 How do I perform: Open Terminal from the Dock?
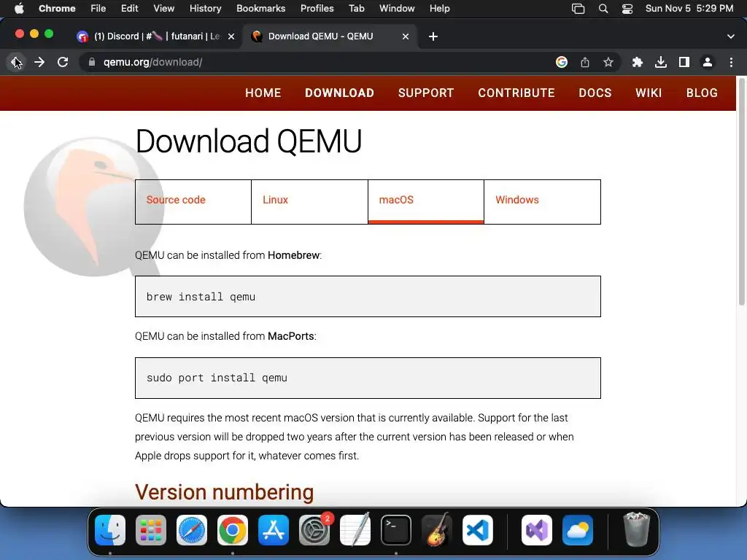[x=396, y=530]
